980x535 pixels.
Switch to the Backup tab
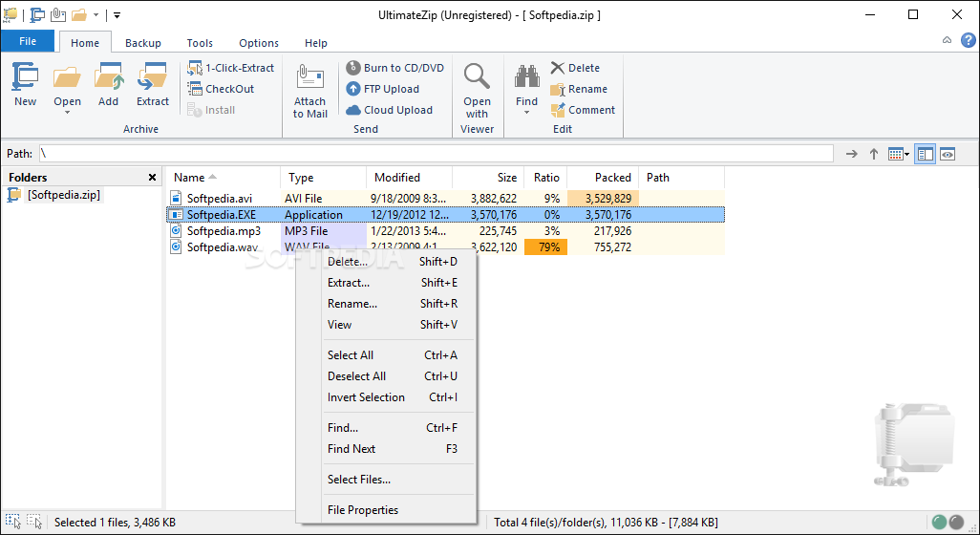[143, 42]
